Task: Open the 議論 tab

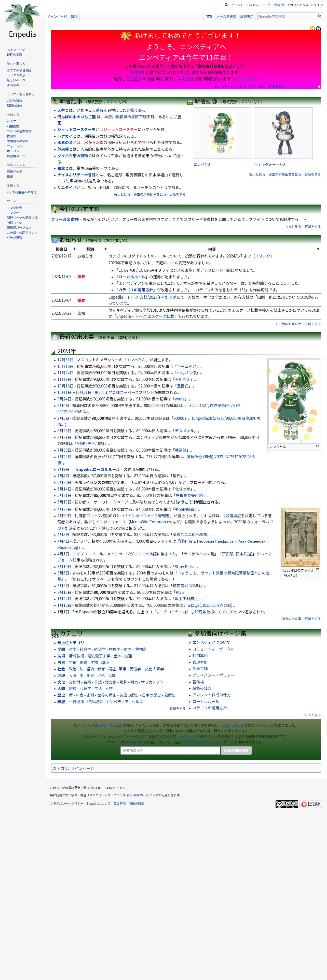Action: pos(74,17)
